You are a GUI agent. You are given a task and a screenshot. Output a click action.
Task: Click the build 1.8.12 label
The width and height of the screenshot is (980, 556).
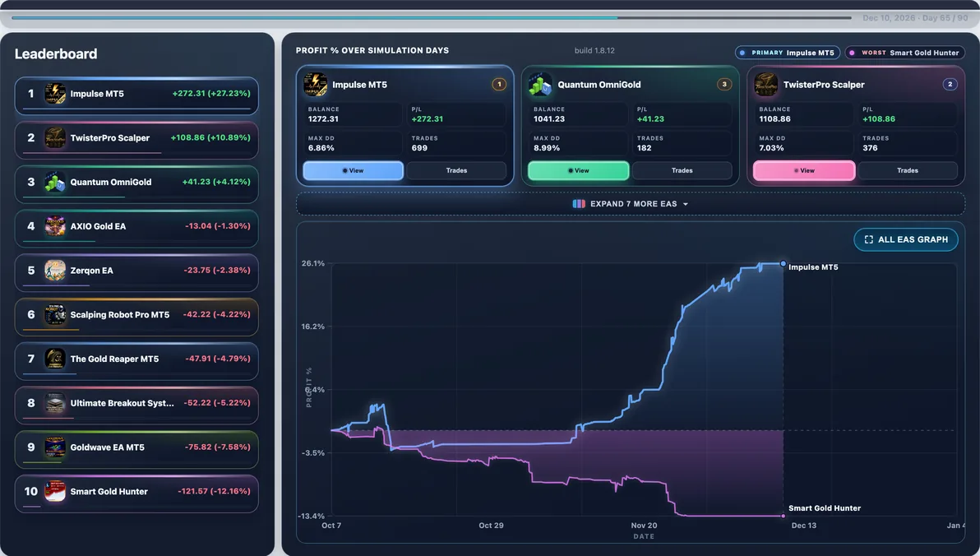pyautogui.click(x=594, y=51)
